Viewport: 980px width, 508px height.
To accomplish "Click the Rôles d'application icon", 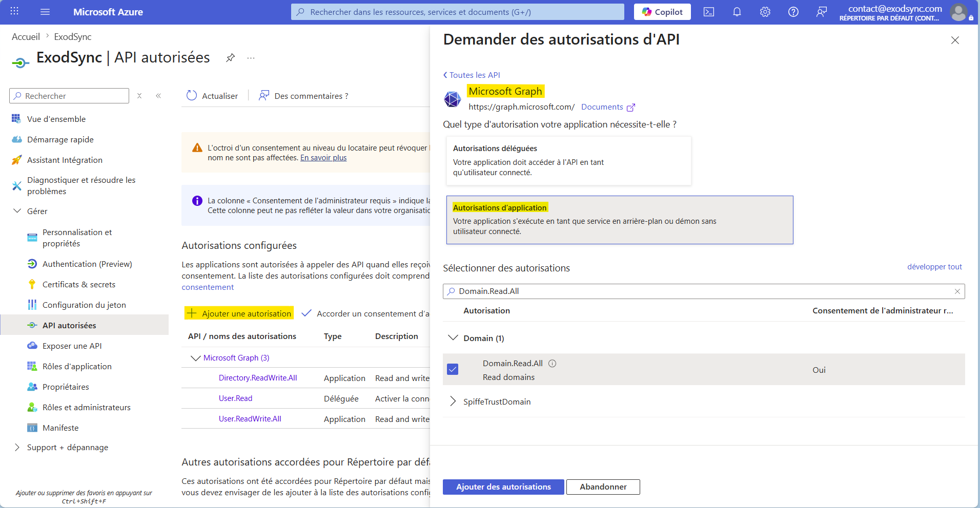I will (32, 366).
